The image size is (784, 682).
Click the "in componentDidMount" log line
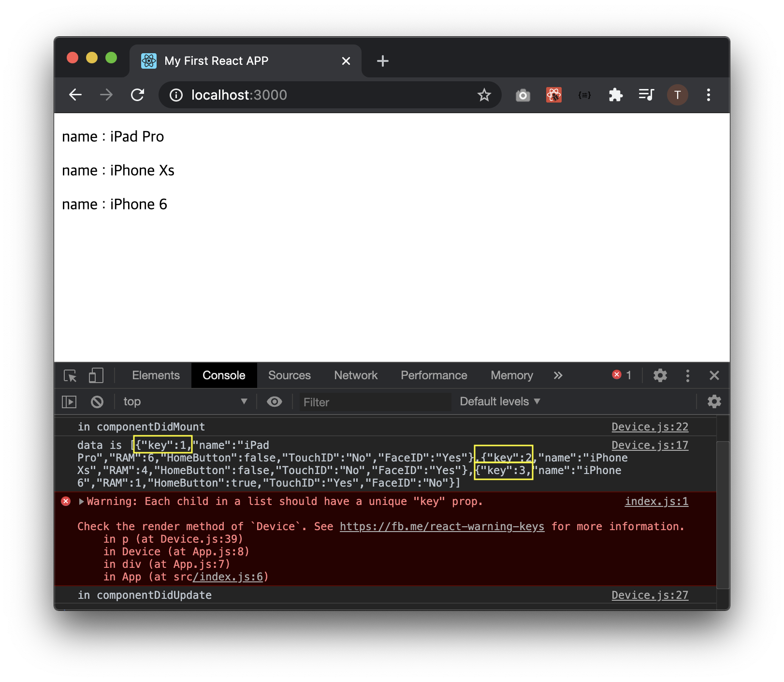click(x=141, y=427)
